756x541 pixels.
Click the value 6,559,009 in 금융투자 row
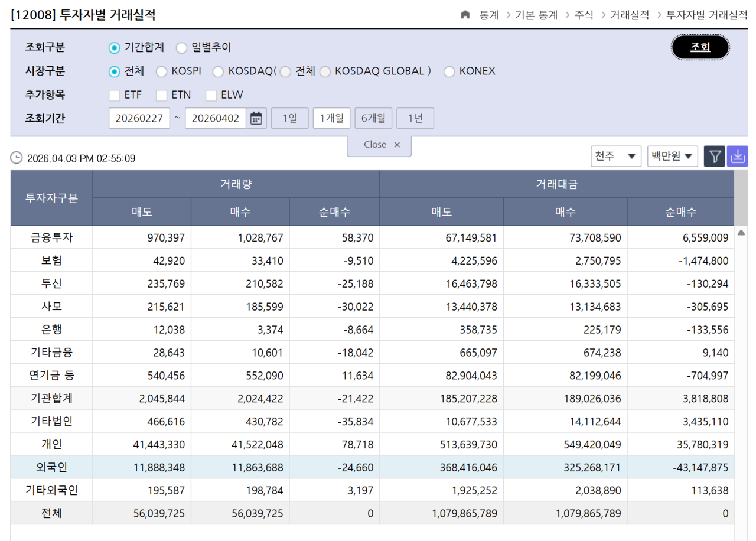tap(705, 238)
